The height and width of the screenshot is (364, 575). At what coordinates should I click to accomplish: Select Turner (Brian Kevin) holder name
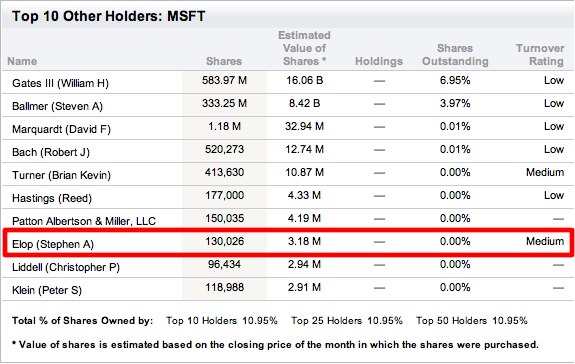coord(61,175)
